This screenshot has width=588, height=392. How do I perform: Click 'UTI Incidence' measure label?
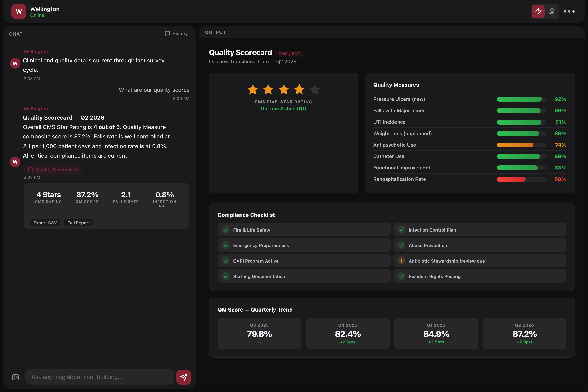[390, 122]
